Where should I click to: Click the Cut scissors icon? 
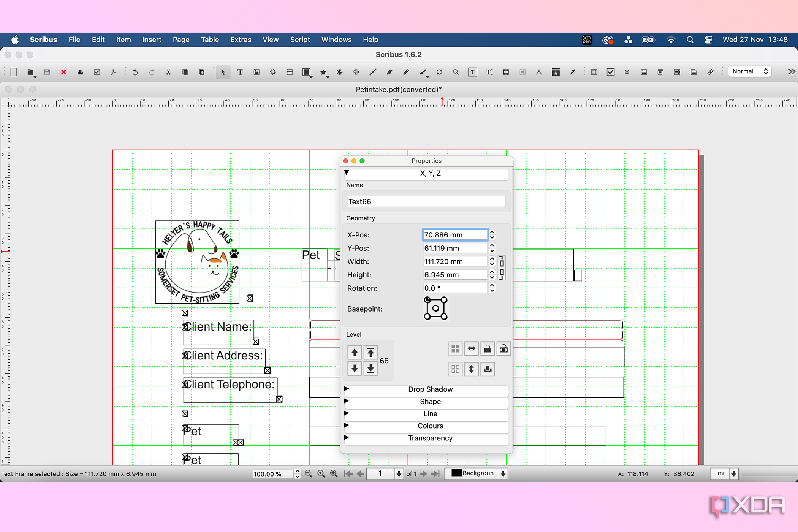[168, 72]
